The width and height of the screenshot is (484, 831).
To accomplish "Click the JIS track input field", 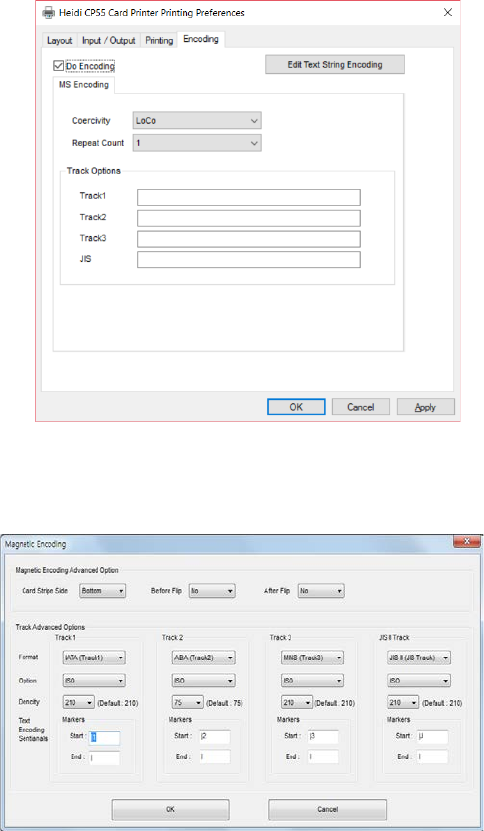I will click(249, 260).
